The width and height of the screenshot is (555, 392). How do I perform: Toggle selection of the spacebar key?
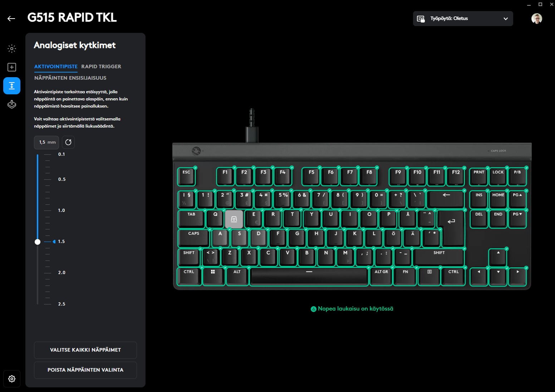coord(309,277)
